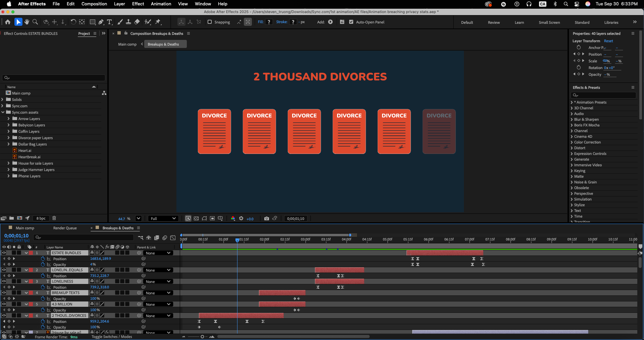This screenshot has height=340, width=644.
Task: Toggle the transparency grid in the viewer
Action: click(x=196, y=219)
